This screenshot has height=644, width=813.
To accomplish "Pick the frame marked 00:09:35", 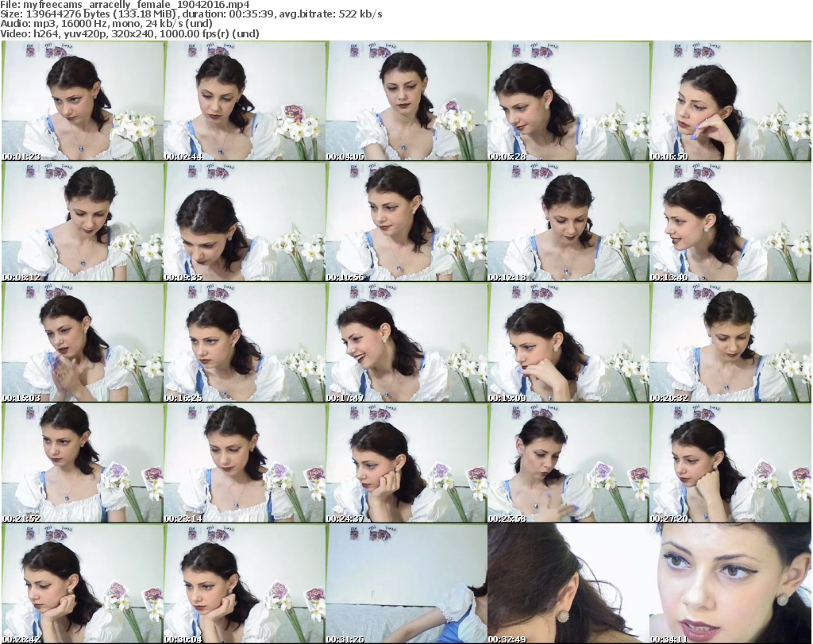I will [x=245, y=222].
